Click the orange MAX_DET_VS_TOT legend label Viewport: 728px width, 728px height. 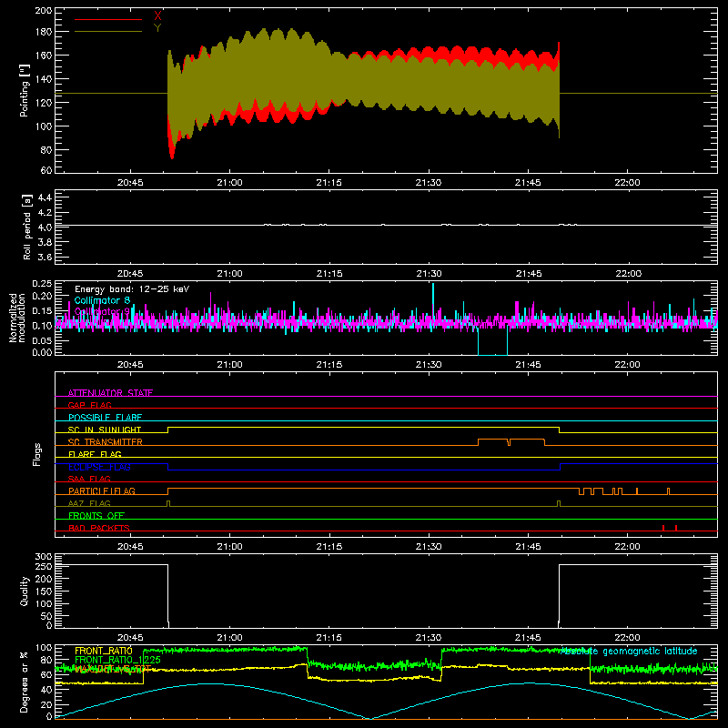[113, 669]
